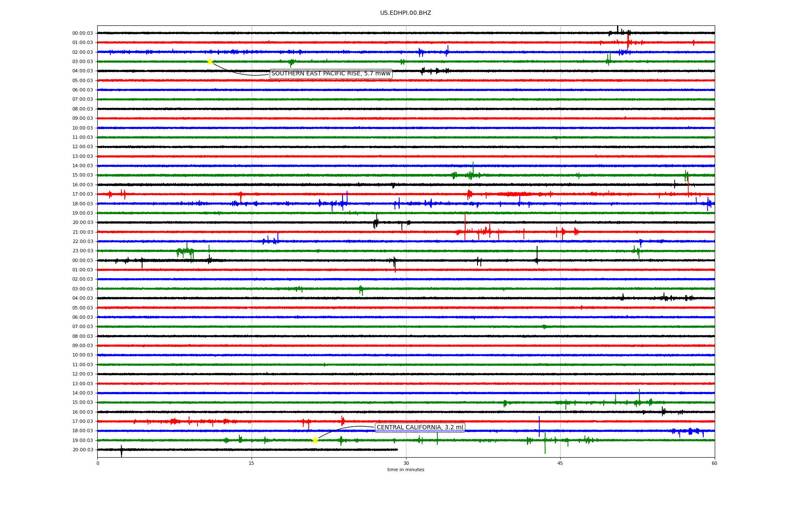Select the 23:00:03 trace row label
The width and height of the screenshot is (812, 508).
[x=83, y=251]
